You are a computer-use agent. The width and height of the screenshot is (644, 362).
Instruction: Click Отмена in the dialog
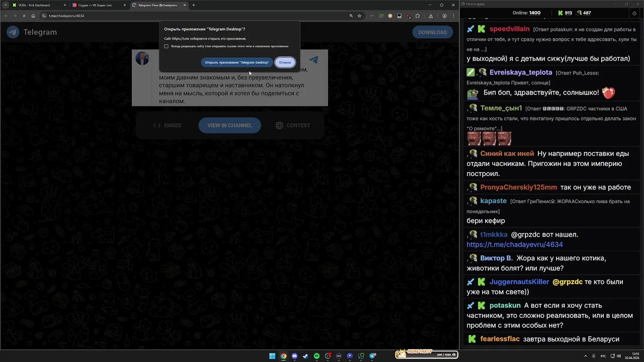click(285, 62)
